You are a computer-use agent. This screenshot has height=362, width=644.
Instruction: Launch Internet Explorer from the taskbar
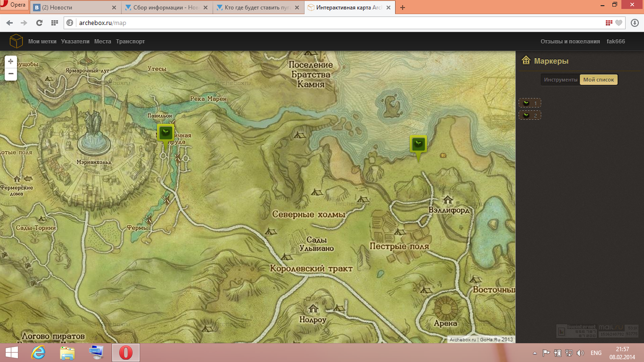(38, 353)
